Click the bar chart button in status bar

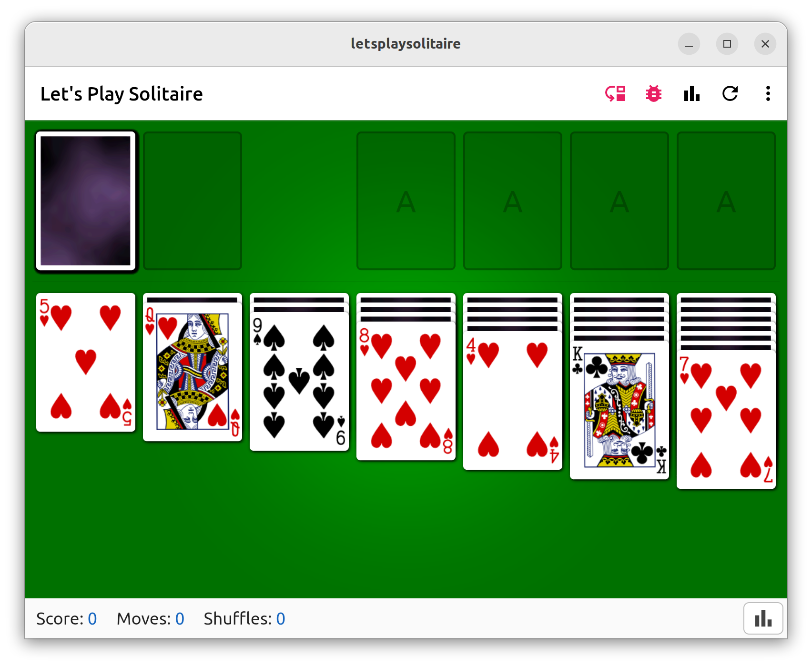click(x=763, y=618)
